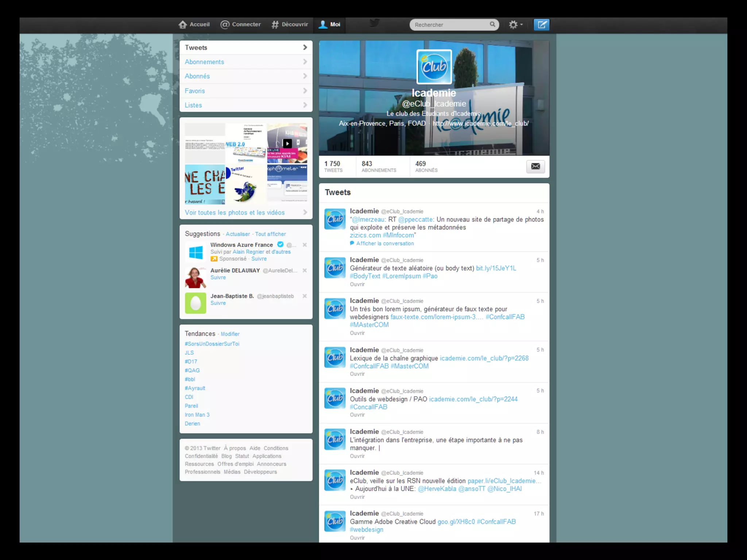Click Voir toutes les photos et les vidéos
The image size is (747, 560).
point(235,213)
